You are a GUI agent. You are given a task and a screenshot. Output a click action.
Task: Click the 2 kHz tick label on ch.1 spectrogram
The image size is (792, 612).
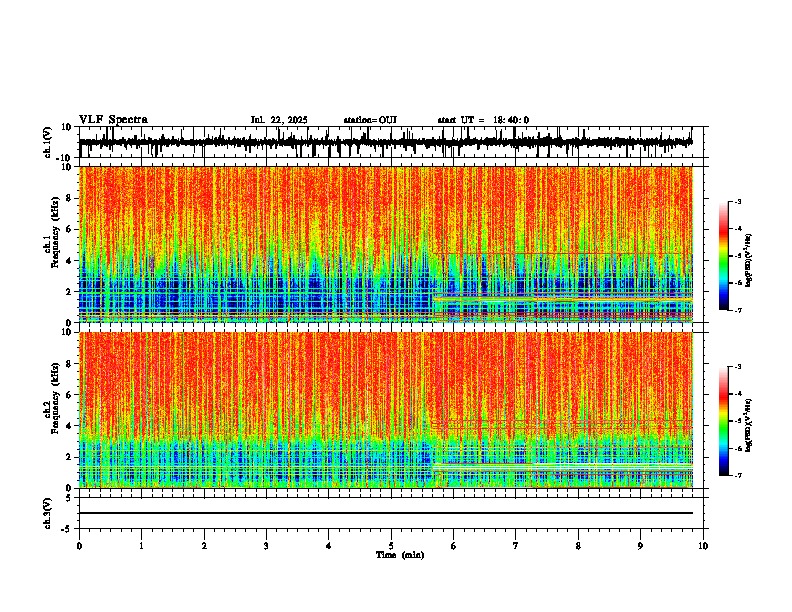tap(70, 292)
